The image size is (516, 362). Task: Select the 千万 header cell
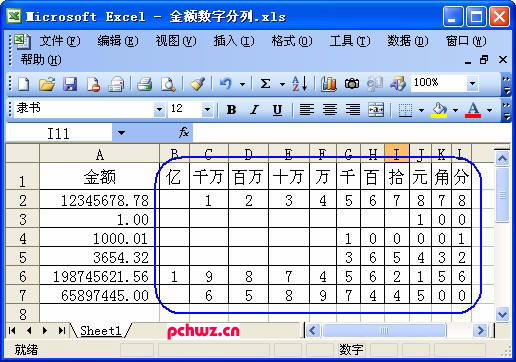tap(209, 177)
